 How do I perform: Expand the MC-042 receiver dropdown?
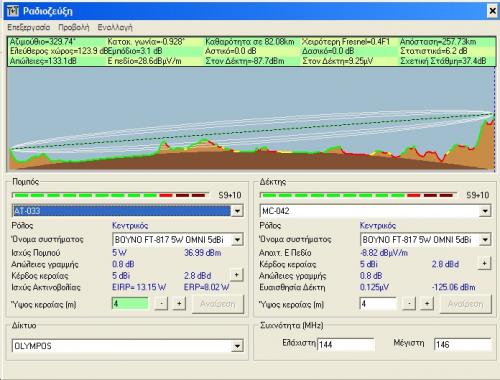[x=485, y=211]
